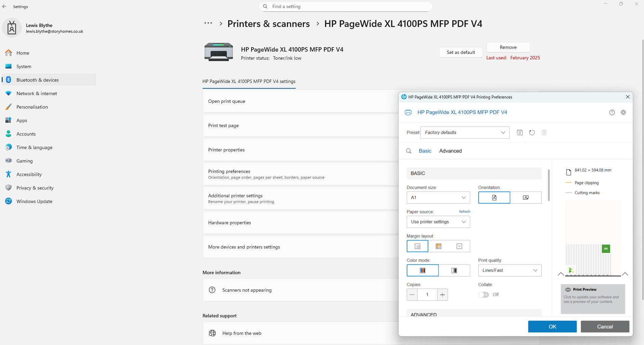Screen dimensions: 644x345
Task: Click the reset preset circular arrow icon
Action: tap(532, 133)
